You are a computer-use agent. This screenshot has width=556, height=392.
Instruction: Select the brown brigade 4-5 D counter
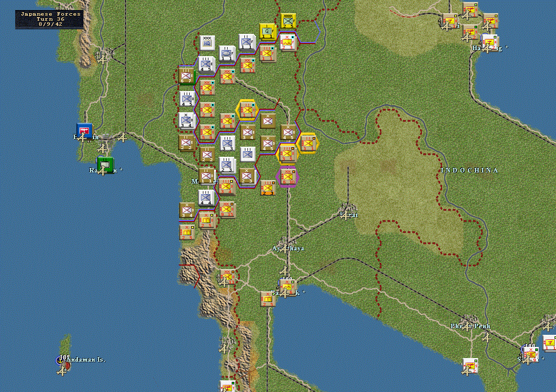coord(268,144)
